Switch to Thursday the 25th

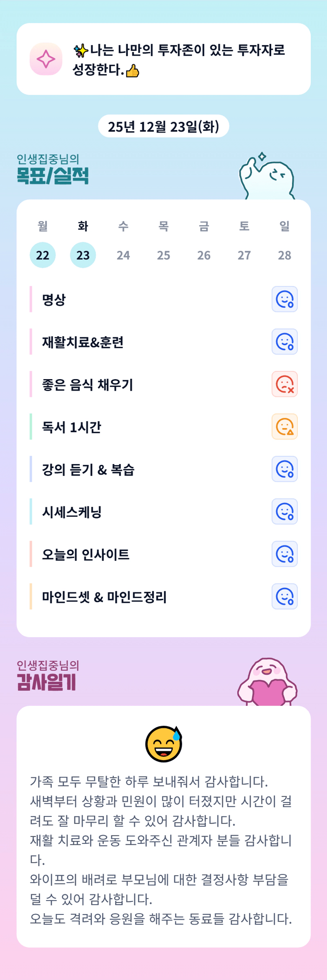pyautogui.click(x=164, y=255)
